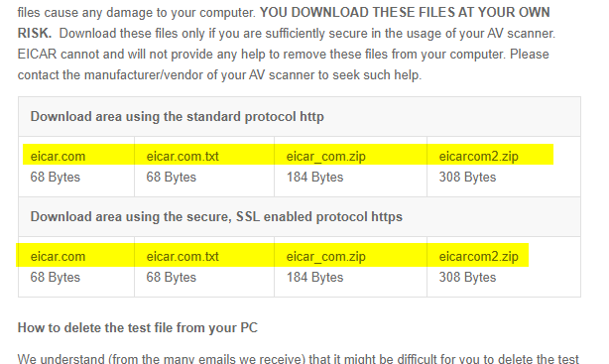Click the 'How to delete the test file' heading
Screen dimensions: 609x364
tap(138, 327)
